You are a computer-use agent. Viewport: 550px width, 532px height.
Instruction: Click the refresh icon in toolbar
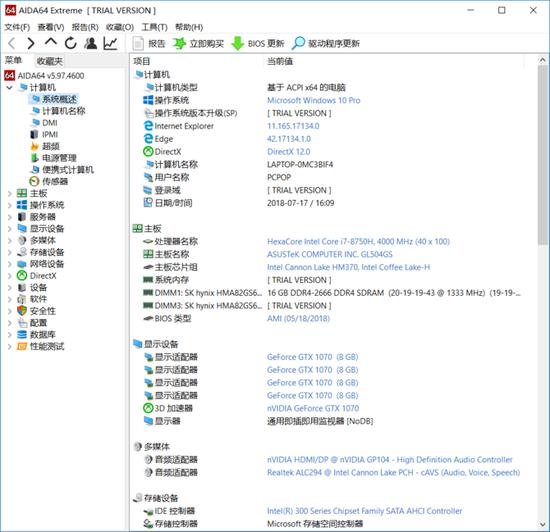click(x=71, y=43)
